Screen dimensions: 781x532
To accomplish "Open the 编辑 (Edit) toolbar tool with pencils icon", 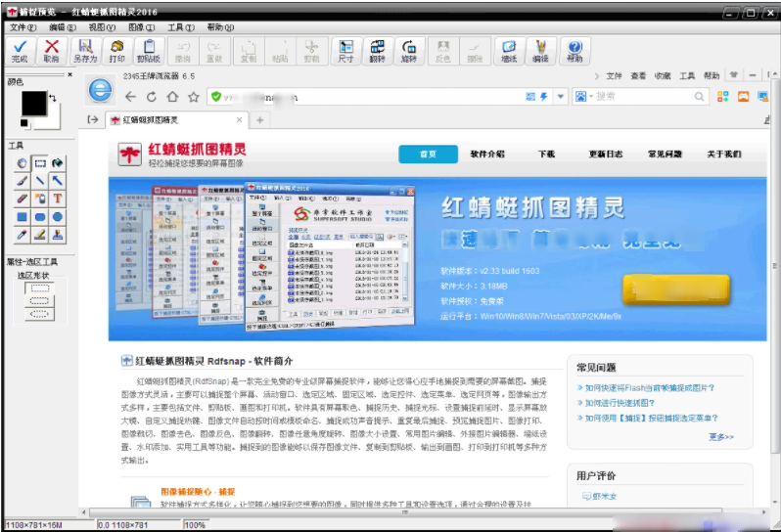I will click(540, 51).
